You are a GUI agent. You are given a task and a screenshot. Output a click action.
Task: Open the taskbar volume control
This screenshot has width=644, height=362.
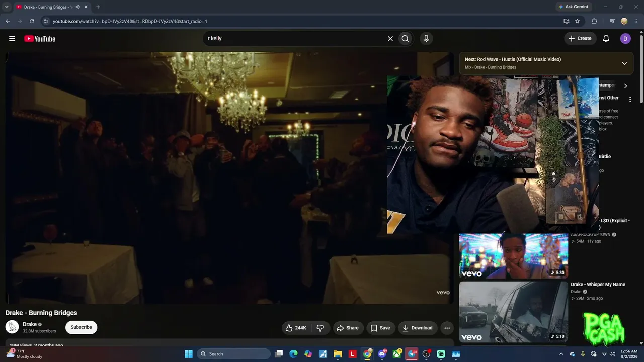(x=612, y=354)
